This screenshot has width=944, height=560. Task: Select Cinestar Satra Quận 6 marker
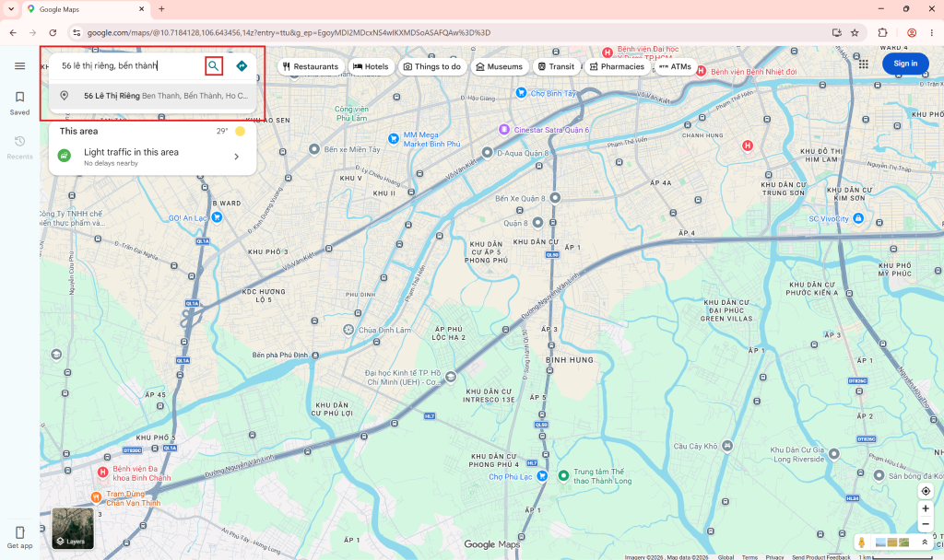point(504,129)
